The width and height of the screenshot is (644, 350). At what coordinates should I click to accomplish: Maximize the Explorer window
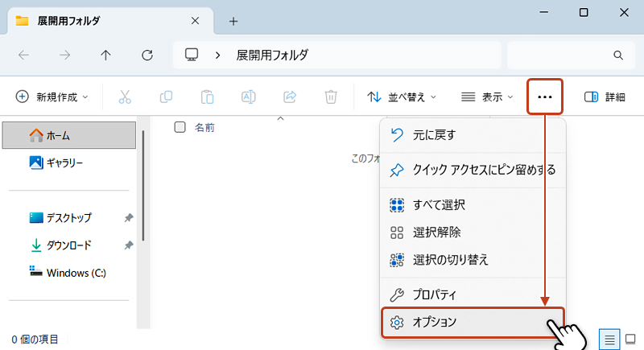[x=584, y=12]
